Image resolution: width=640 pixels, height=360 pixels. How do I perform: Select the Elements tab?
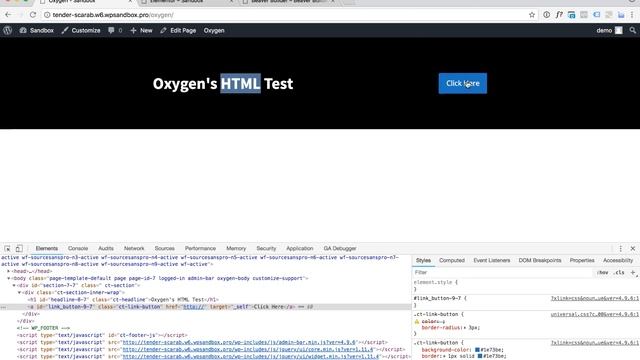coord(47,248)
